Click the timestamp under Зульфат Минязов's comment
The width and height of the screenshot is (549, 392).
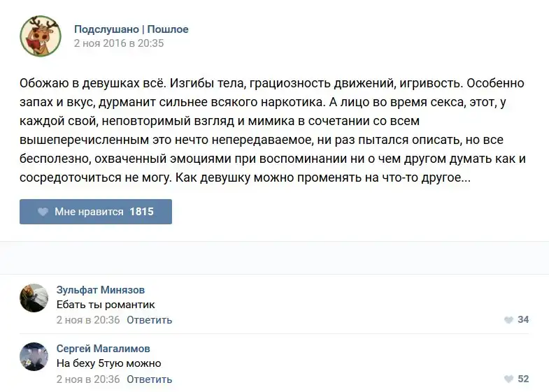(x=87, y=320)
